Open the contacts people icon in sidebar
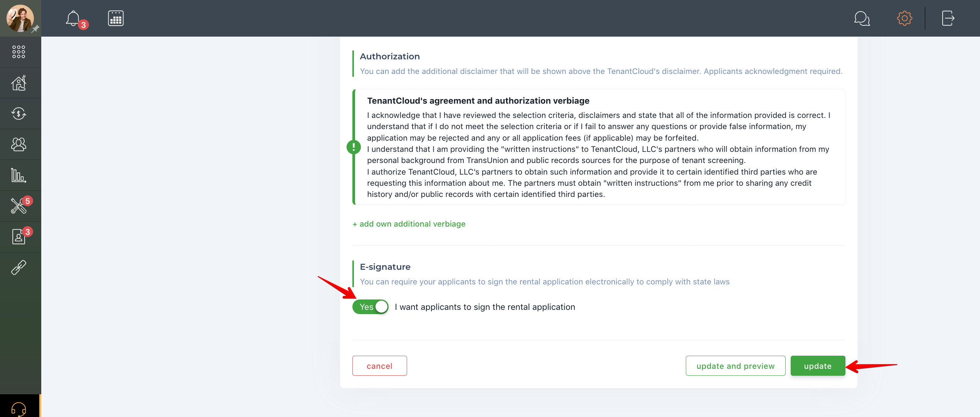 pyautogui.click(x=19, y=144)
